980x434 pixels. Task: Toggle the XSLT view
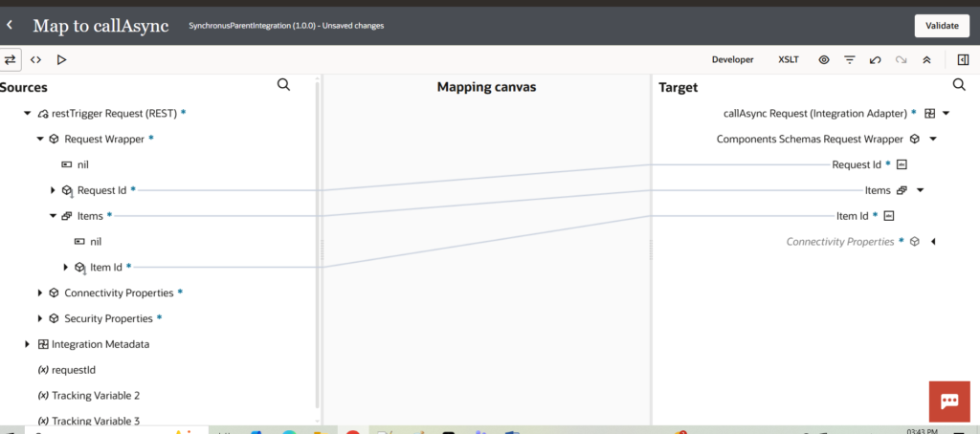[788, 59]
